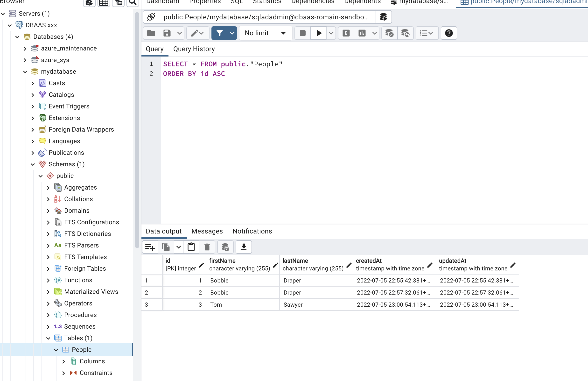Select row 2 via its row header

pos(152,293)
